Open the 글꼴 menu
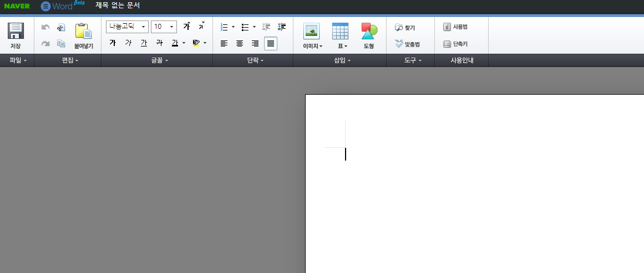 pos(159,60)
